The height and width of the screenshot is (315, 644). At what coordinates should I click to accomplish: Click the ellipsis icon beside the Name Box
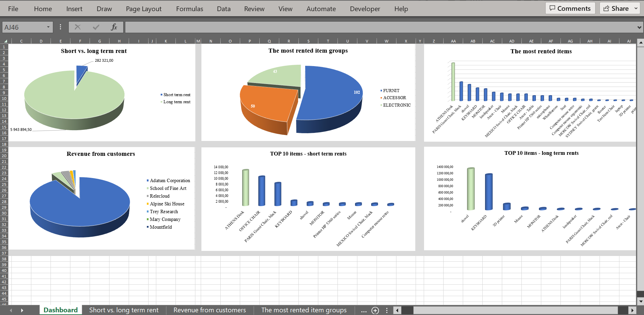pyautogui.click(x=60, y=27)
